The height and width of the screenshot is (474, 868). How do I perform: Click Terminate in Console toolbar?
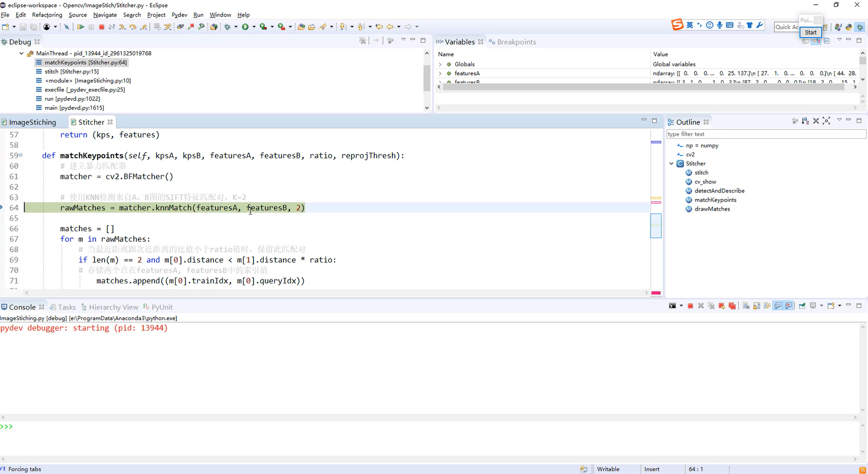pos(690,306)
